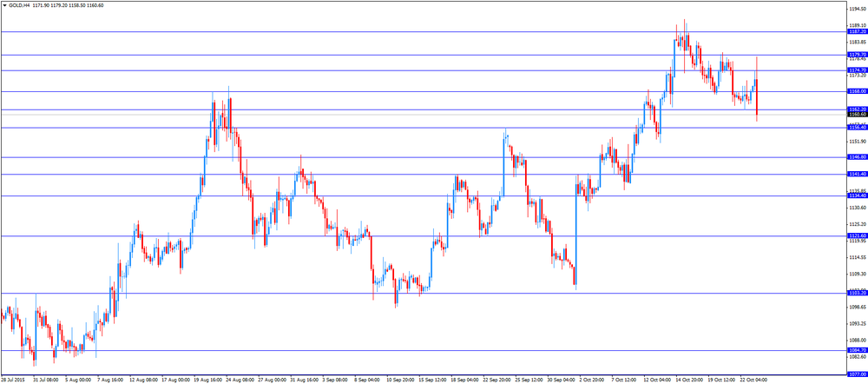Click the 1093.25 price scale label
Image resolution: width=868 pixels, height=384 pixels.
click(857, 323)
